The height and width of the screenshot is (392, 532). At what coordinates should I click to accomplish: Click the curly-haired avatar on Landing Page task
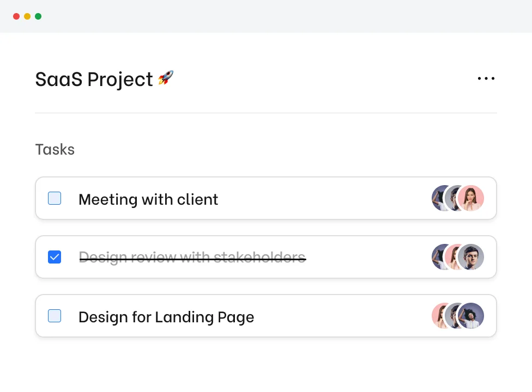[471, 316]
